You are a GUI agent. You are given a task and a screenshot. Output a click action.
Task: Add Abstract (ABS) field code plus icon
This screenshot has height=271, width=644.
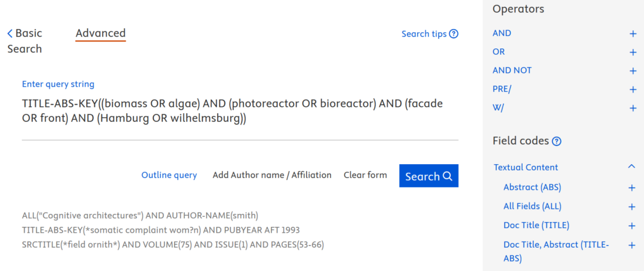632,187
